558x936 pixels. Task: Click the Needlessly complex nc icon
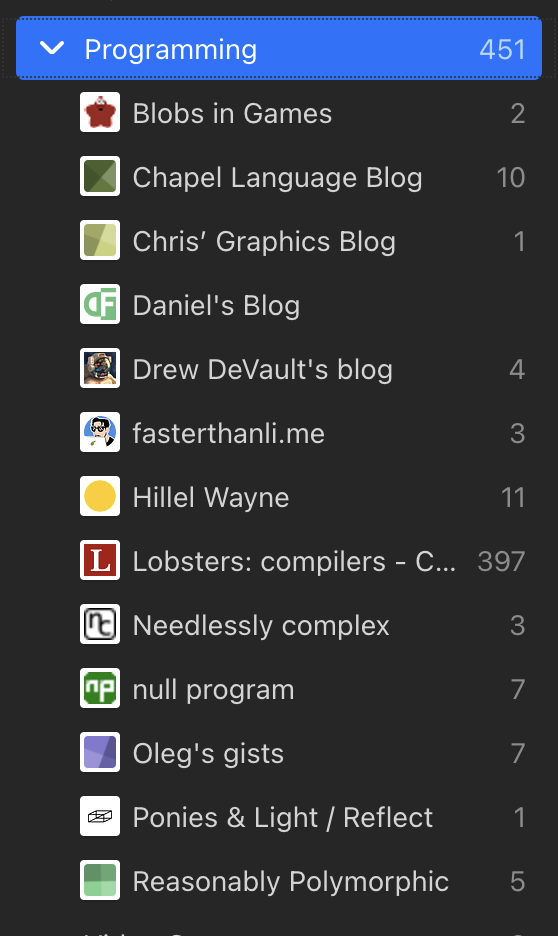[x=100, y=624]
